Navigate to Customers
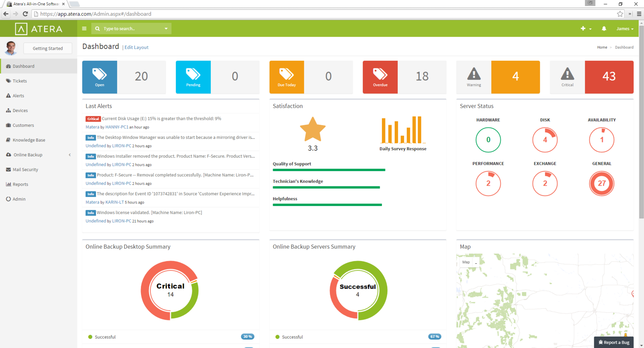Viewport: 644px width, 348px height. pos(23,125)
